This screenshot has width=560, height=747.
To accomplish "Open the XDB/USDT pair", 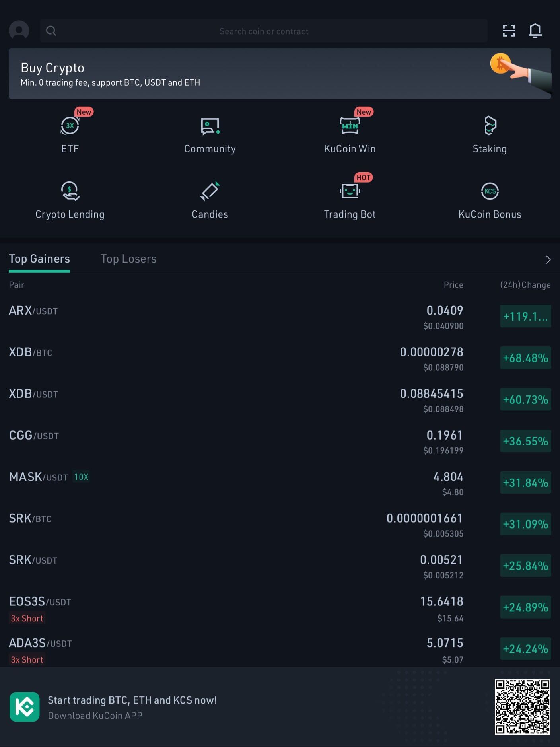I will coord(280,400).
